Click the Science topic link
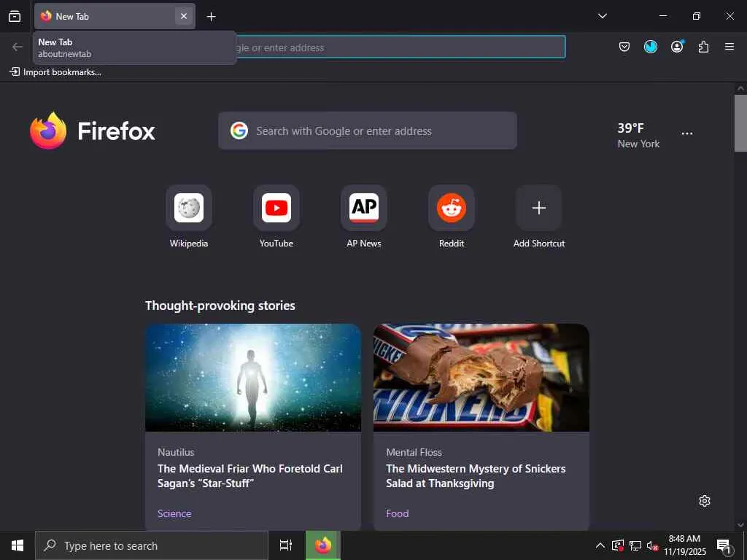Image resolution: width=747 pixels, height=560 pixels. pyautogui.click(x=174, y=513)
